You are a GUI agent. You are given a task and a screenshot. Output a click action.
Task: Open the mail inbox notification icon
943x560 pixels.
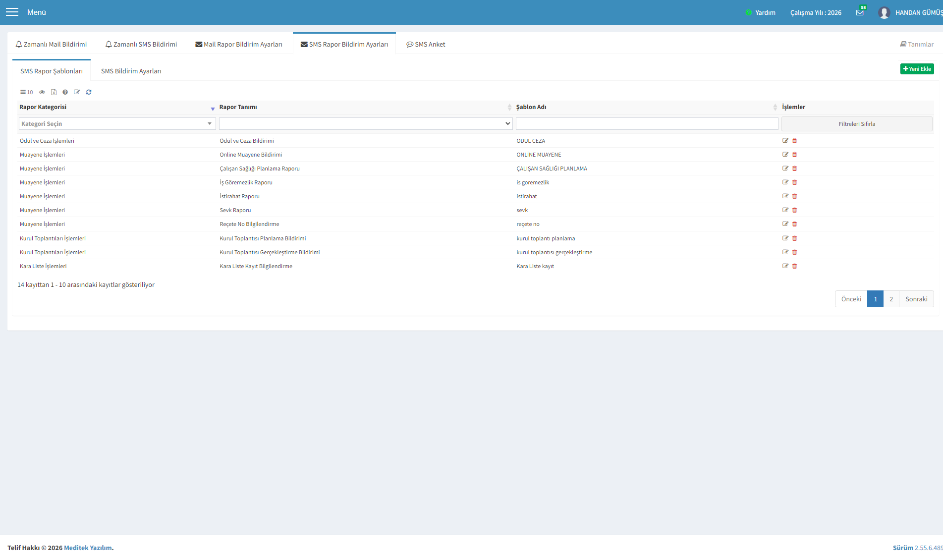(860, 12)
